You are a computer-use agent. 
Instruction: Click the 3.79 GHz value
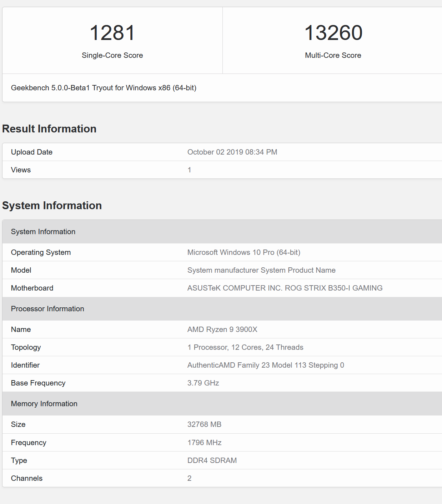[x=203, y=383]
